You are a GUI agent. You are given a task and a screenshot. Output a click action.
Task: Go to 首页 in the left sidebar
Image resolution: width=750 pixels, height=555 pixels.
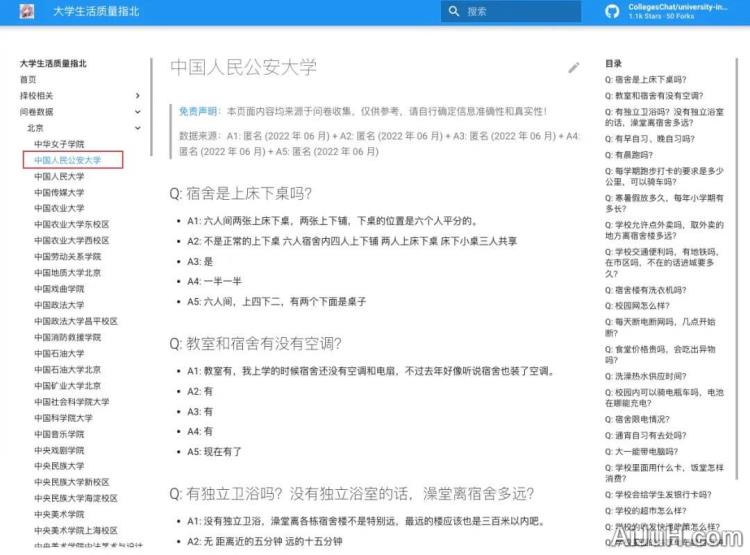[28, 80]
